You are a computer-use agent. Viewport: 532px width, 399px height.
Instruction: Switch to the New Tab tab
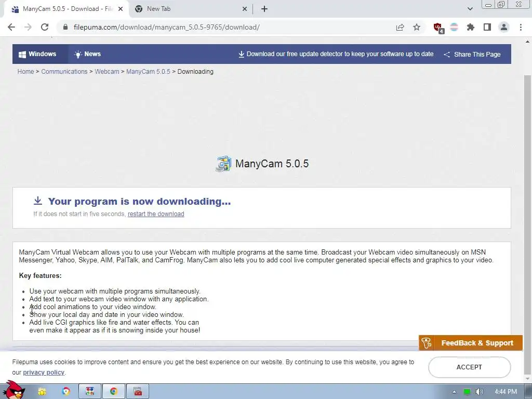(190, 9)
